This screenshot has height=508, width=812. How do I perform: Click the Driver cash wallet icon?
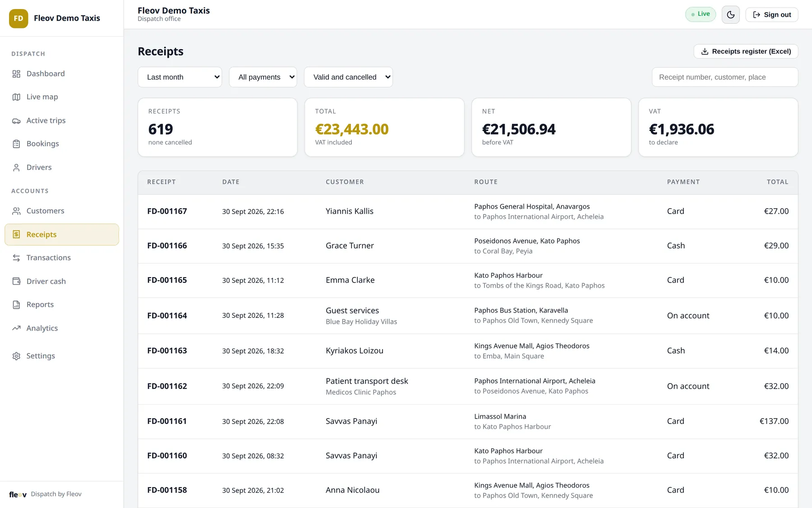(x=16, y=281)
